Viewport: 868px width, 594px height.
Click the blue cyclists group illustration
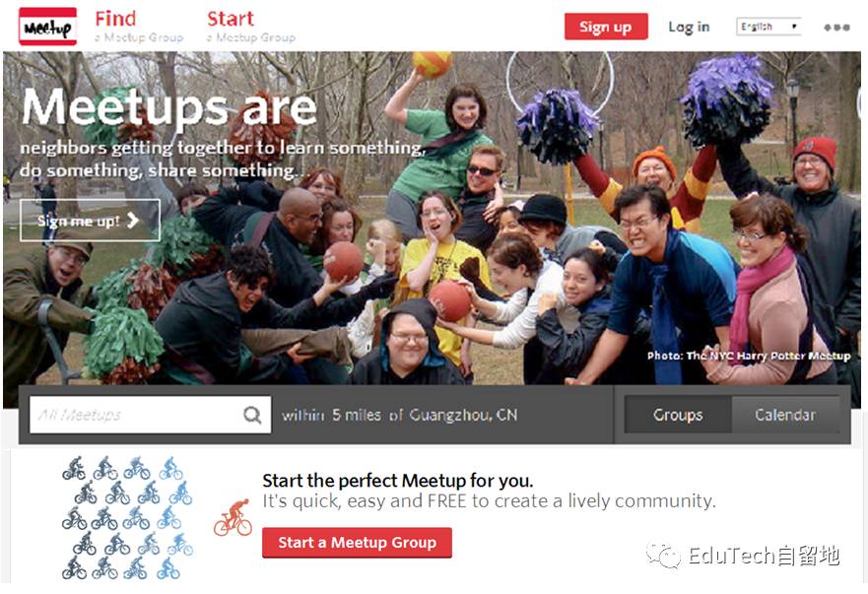[127, 518]
